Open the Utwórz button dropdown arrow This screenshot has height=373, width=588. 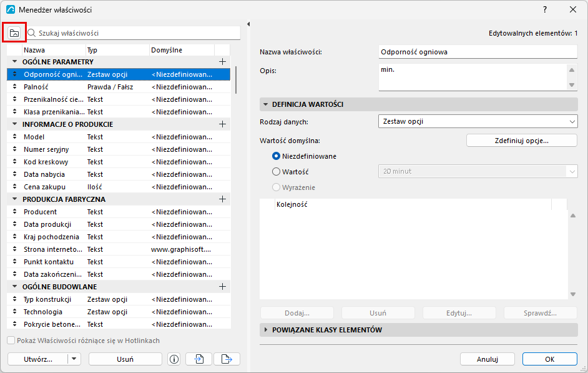(74, 359)
